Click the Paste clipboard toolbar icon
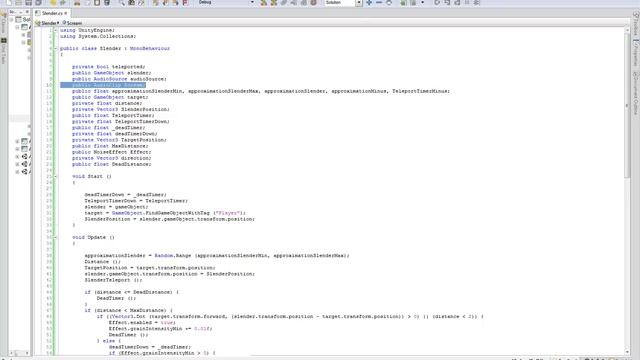Image resolution: width=640 pixels, height=360 pixels. [97, 2]
